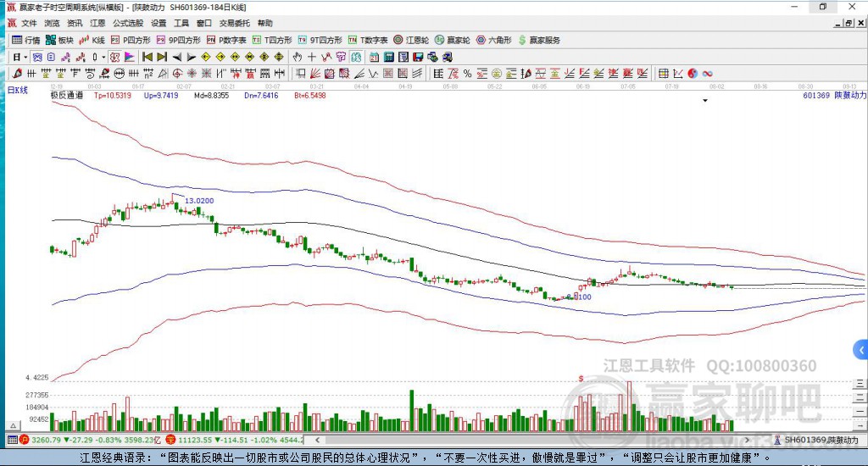The width and height of the screenshot is (868, 466).
Task: Click the yin-yang taiji icon in the toolbar
Action: pos(692,74)
